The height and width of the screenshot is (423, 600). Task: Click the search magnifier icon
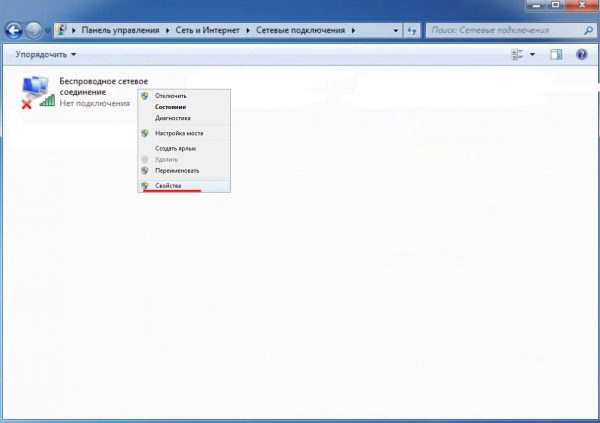[589, 30]
